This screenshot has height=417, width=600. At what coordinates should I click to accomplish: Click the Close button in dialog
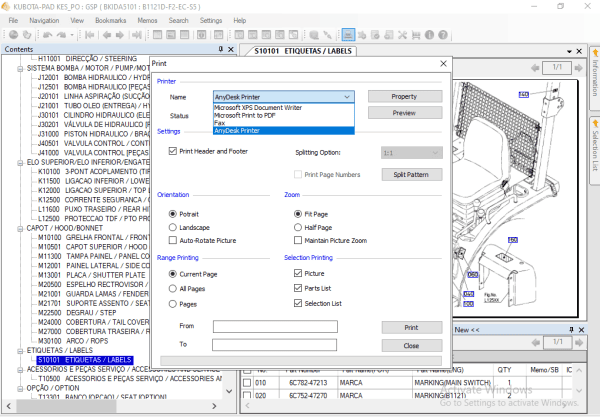tap(412, 345)
